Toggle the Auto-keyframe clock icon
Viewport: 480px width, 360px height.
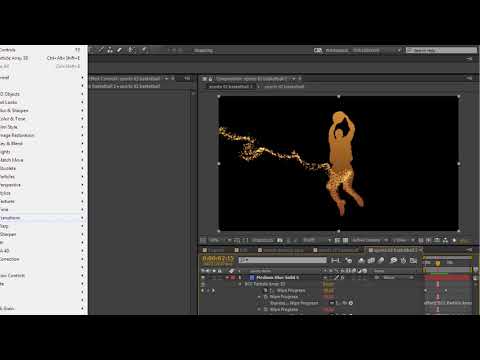404,260
